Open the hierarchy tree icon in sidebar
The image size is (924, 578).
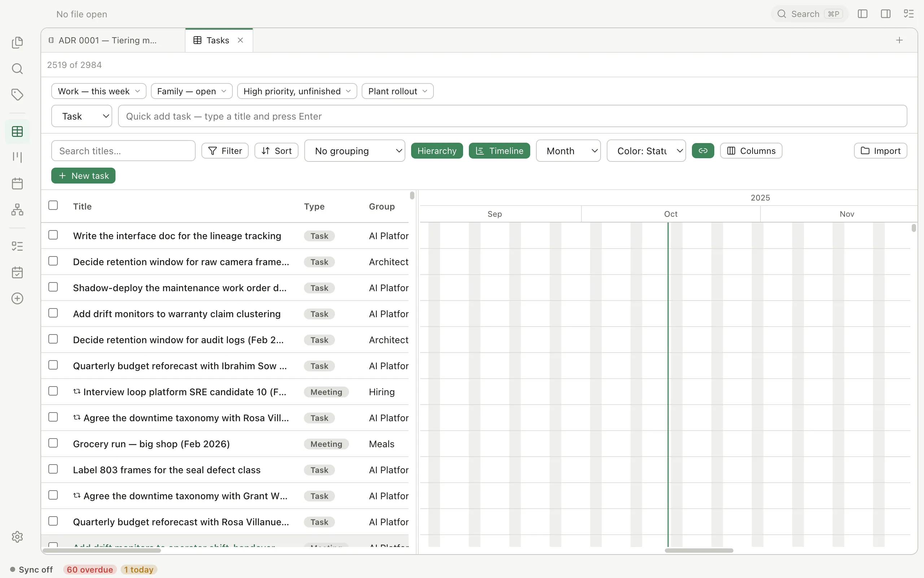[17, 210]
